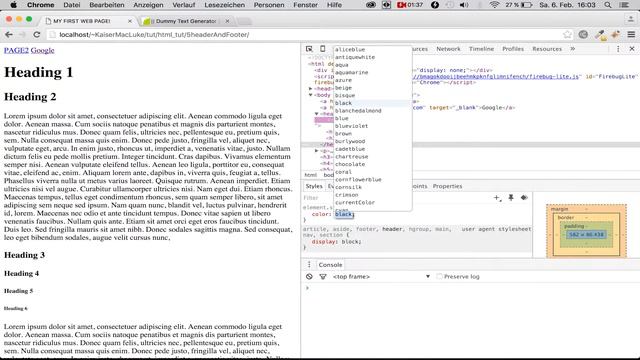Open the console filter funnel icon
The width and height of the screenshot is (640, 360).
click(x=322, y=276)
